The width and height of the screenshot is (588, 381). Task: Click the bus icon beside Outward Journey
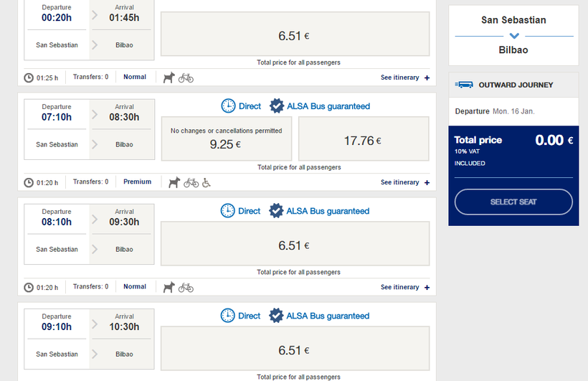(465, 85)
